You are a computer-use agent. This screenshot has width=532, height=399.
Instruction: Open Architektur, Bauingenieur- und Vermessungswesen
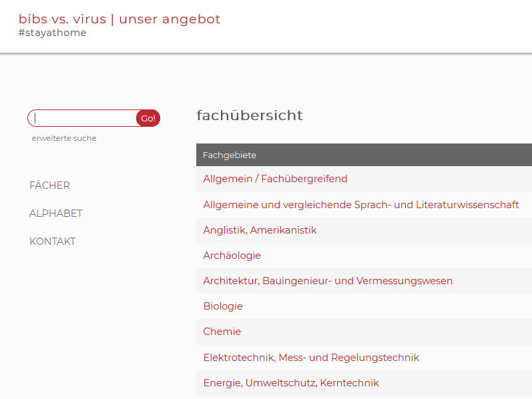click(328, 281)
